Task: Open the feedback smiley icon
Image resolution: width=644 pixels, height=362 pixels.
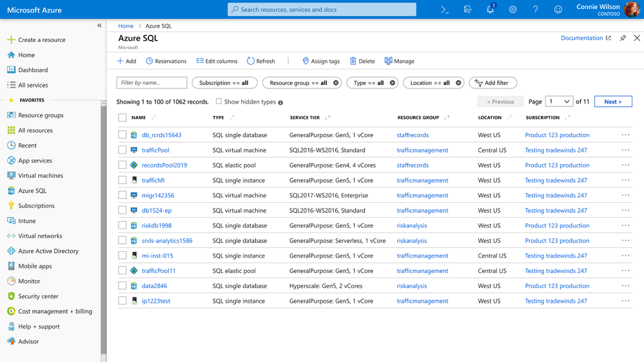Action: [558, 10]
